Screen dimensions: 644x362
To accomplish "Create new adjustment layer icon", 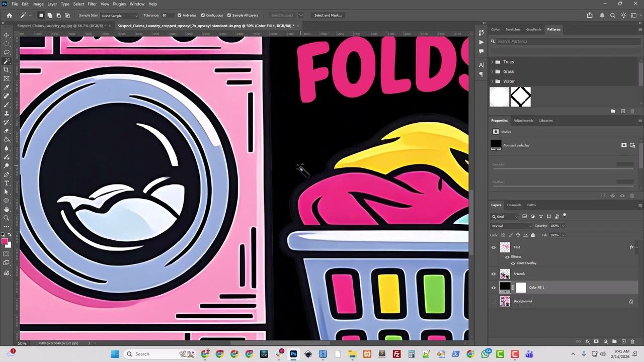I will [x=605, y=341].
